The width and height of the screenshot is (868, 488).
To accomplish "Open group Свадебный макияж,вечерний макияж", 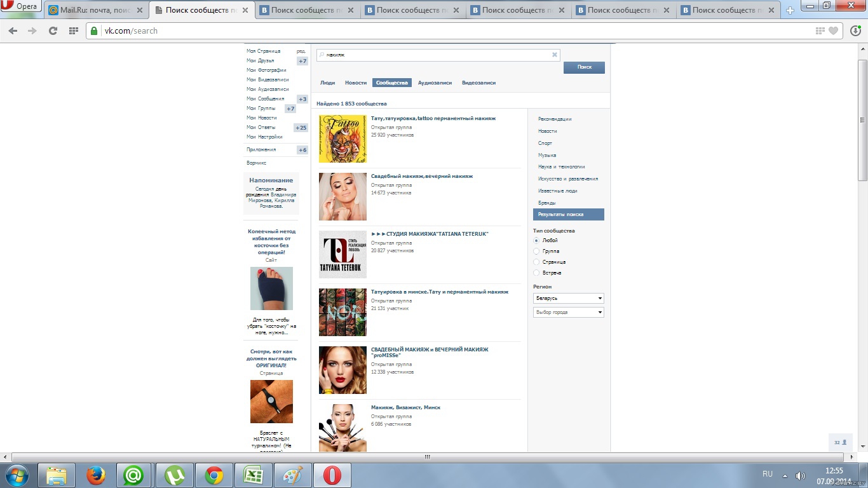I will (x=422, y=176).
